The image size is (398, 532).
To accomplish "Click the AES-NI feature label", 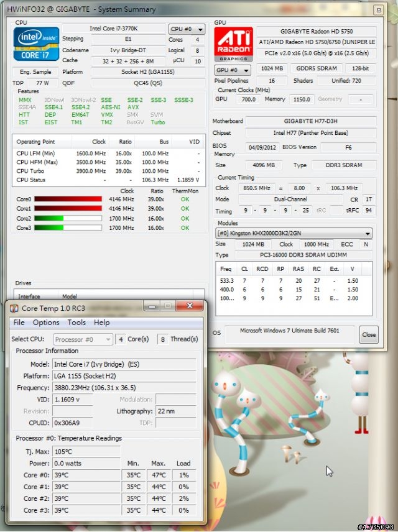I will (110, 108).
